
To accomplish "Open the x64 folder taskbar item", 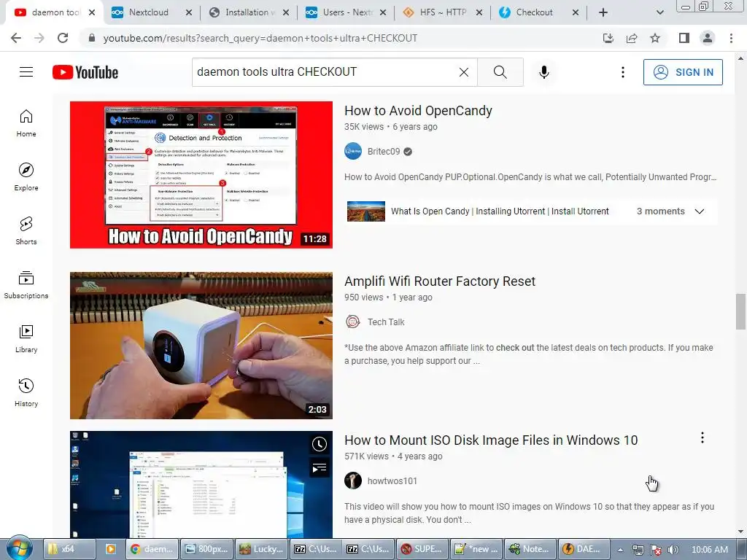I will tap(69, 549).
